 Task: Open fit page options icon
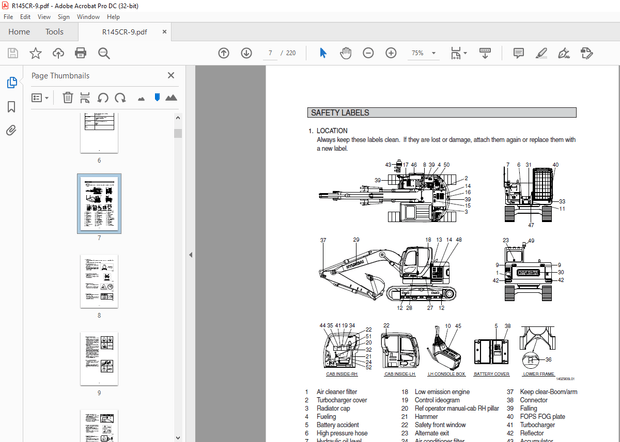456,53
